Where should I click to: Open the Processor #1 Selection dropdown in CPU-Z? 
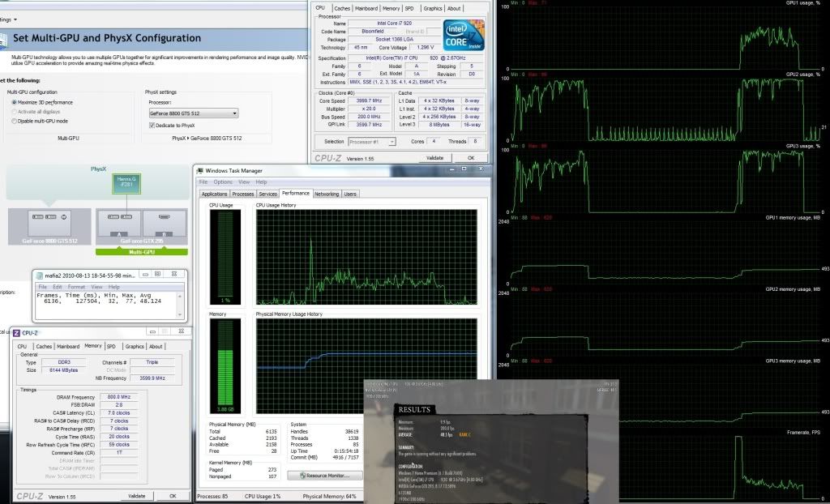(372, 142)
